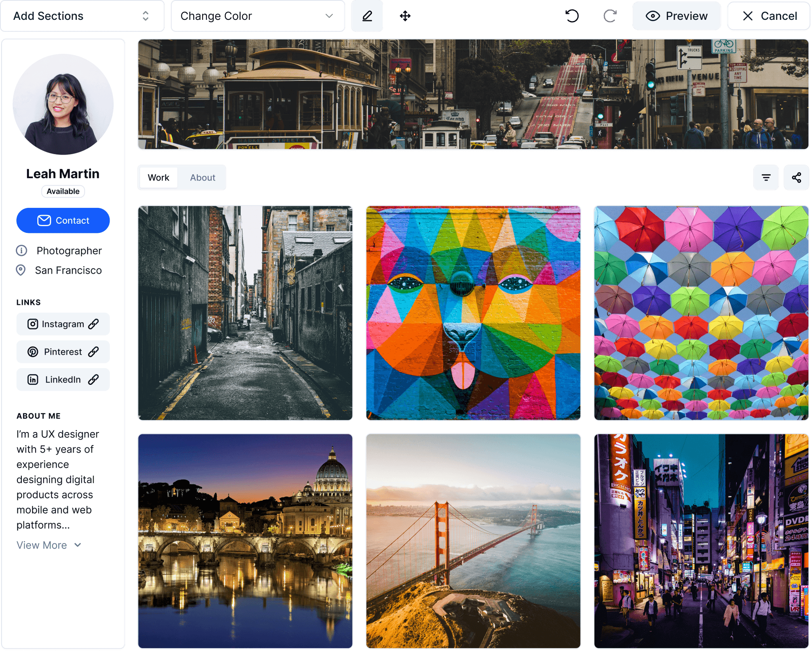Viewport: 812px width, 651px height.
Task: Click the share icon button
Action: [x=796, y=177]
